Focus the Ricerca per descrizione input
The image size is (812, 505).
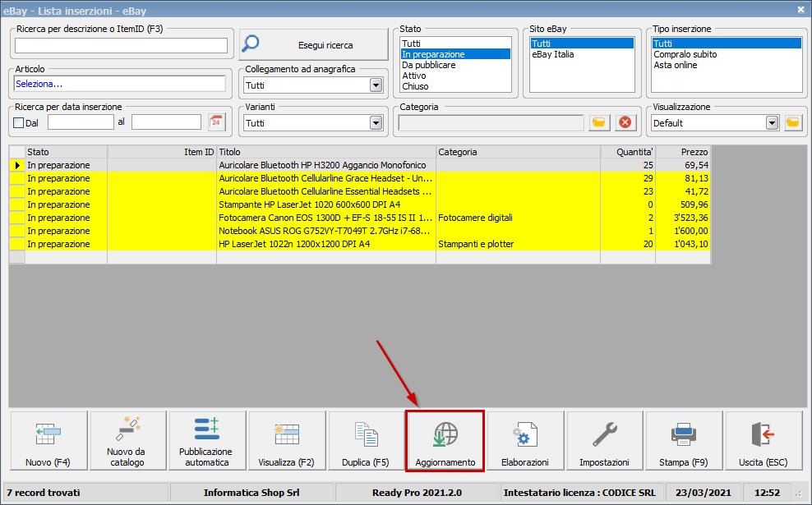pos(121,45)
